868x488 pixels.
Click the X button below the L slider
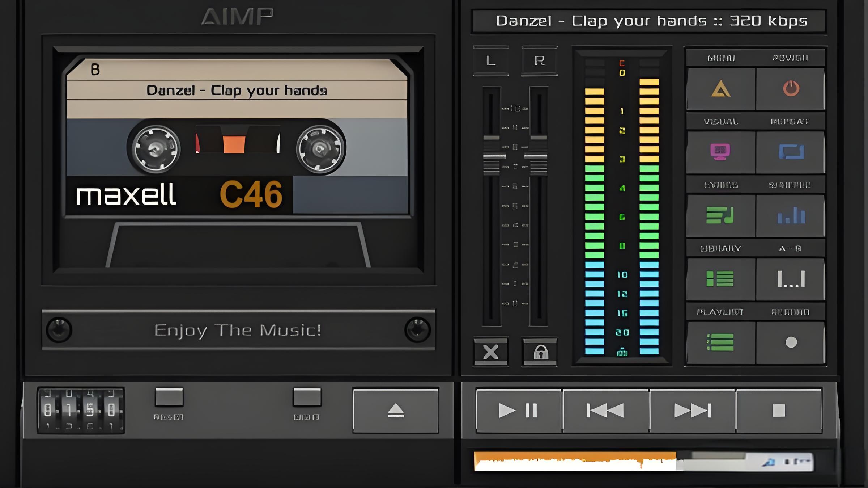click(x=491, y=352)
